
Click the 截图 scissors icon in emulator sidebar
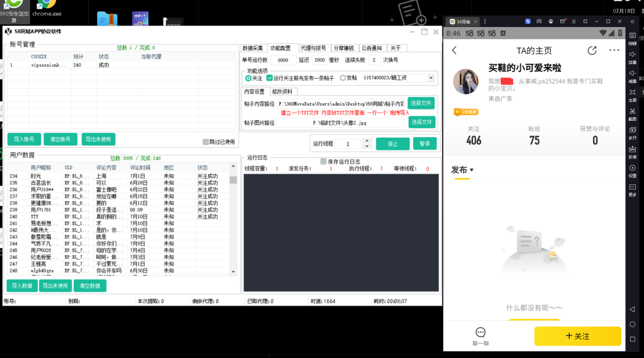[632, 112]
